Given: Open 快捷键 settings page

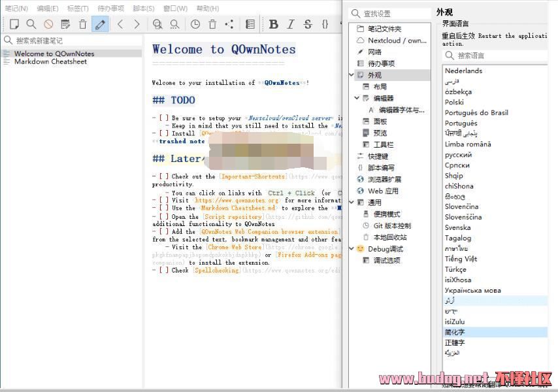Looking at the screenshot, I should tap(378, 156).
